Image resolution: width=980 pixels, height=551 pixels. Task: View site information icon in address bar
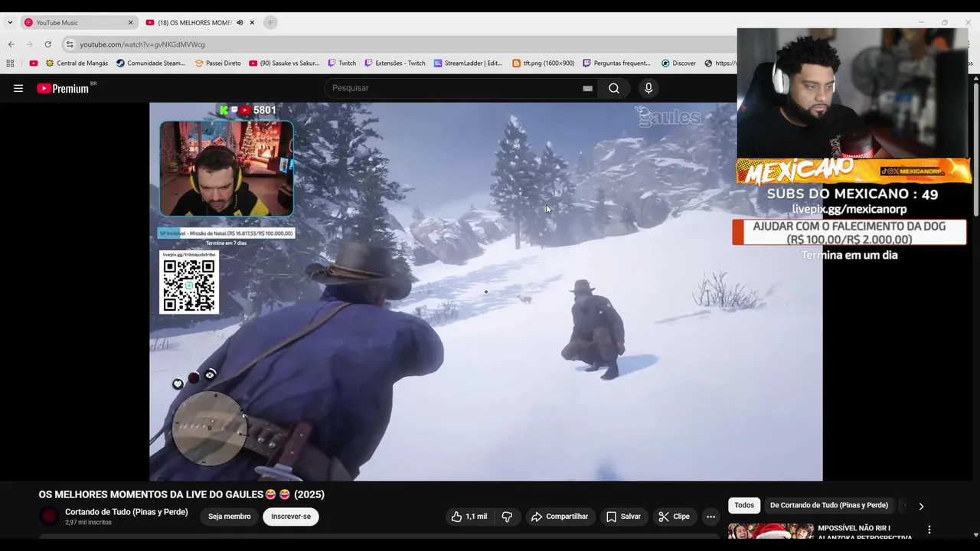(x=70, y=44)
